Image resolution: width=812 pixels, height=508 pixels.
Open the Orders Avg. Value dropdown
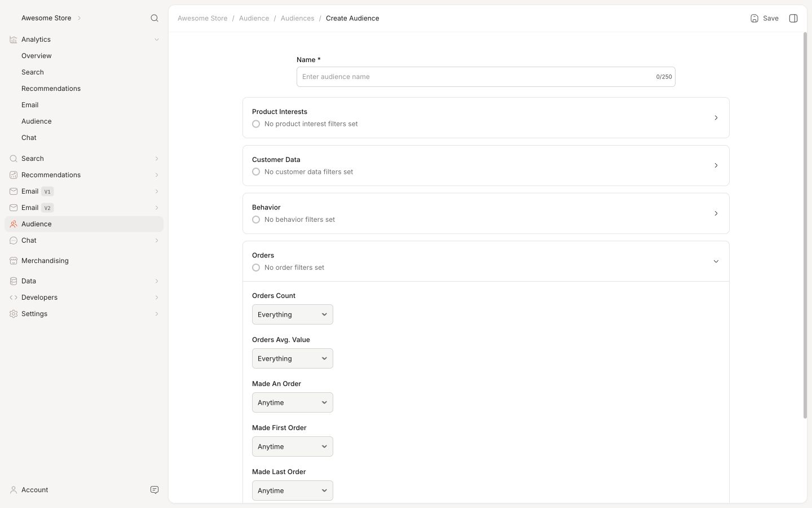[293, 358]
